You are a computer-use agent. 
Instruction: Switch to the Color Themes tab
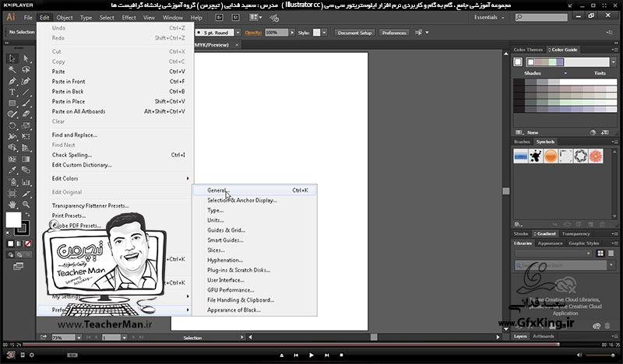528,50
